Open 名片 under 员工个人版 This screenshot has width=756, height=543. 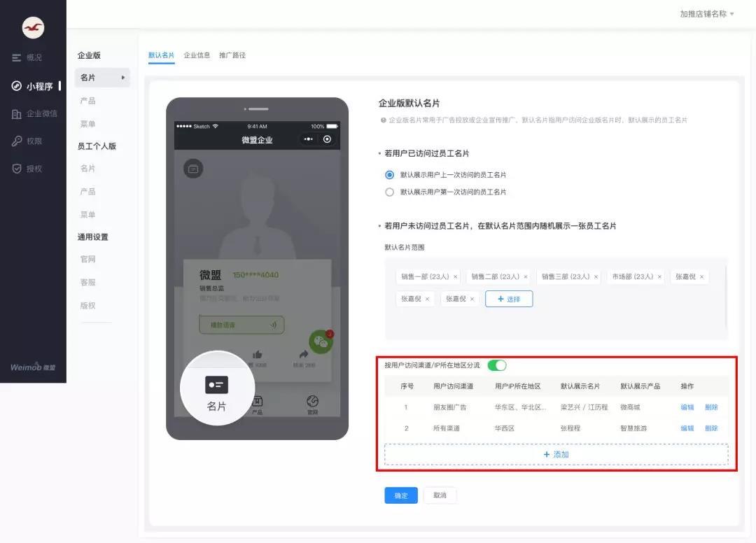[87, 168]
